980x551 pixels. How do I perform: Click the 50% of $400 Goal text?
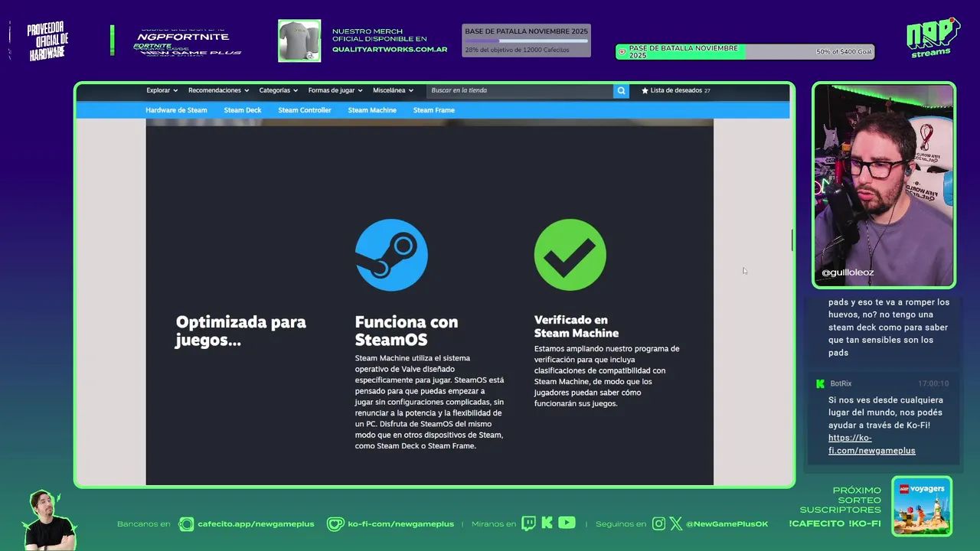(844, 52)
